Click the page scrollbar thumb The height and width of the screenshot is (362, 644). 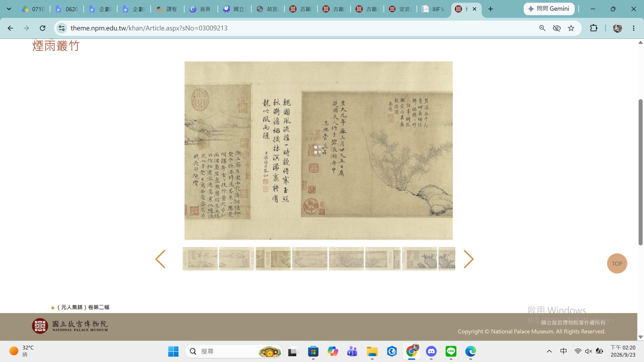(640, 172)
